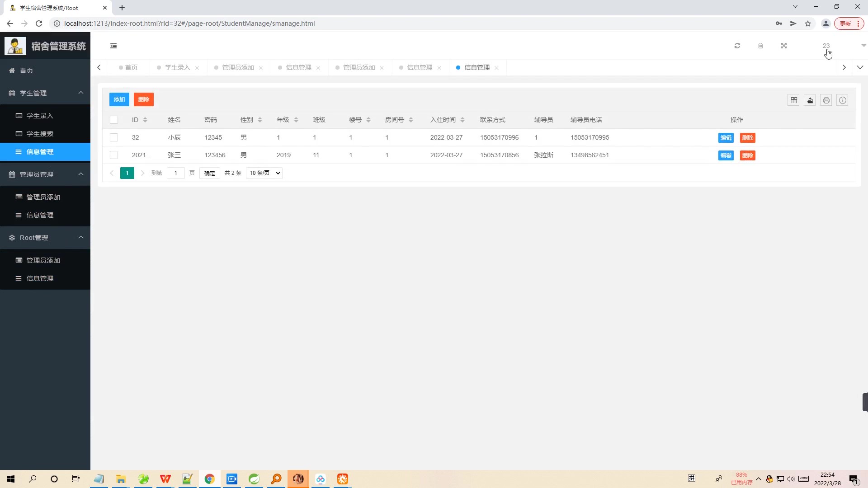Check the select-all checkbox in table header
Screen dimensions: 868x488
click(114, 120)
